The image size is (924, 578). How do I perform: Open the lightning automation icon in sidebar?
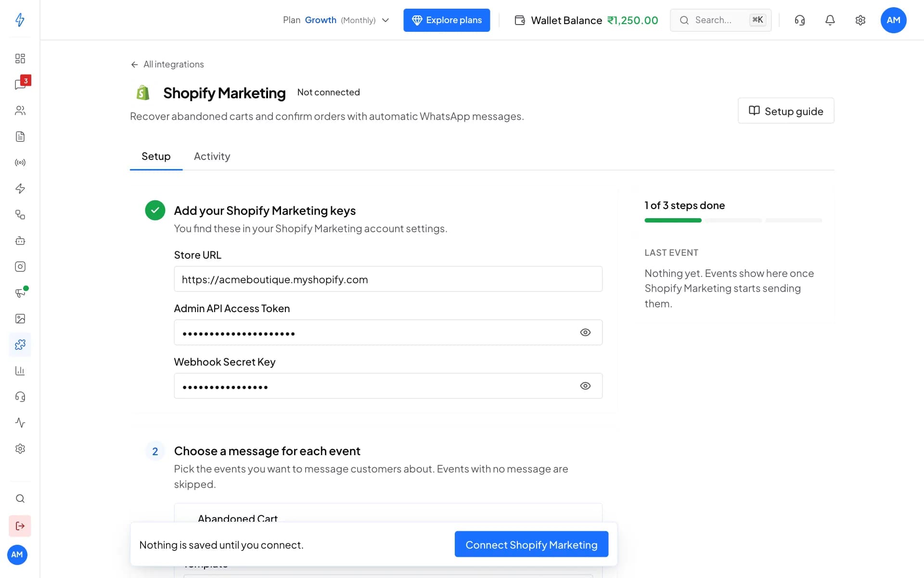point(20,188)
